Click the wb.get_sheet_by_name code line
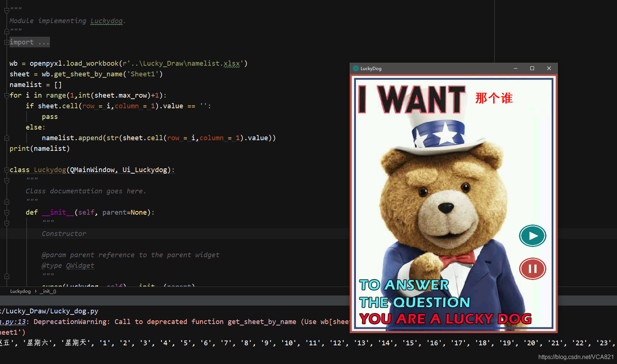617x364 pixels. pyautogui.click(x=86, y=74)
